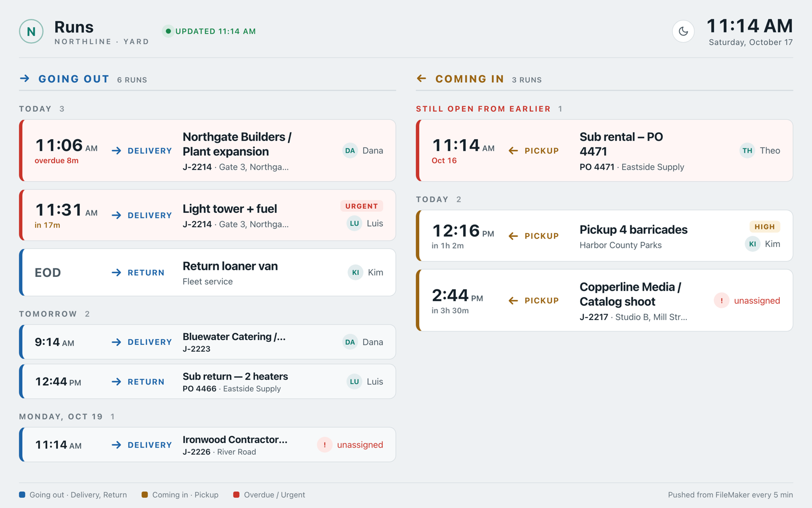Click the 'UPDATED 11:14 AM' status text

click(x=216, y=31)
